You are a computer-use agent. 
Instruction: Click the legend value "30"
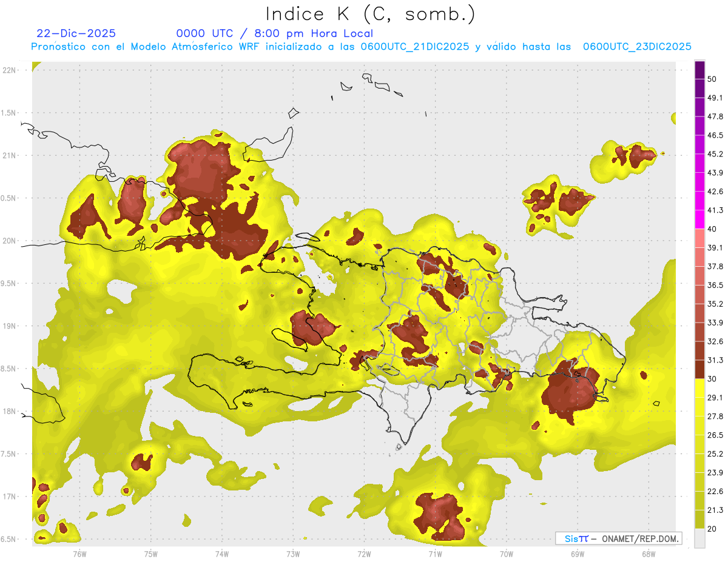point(712,379)
